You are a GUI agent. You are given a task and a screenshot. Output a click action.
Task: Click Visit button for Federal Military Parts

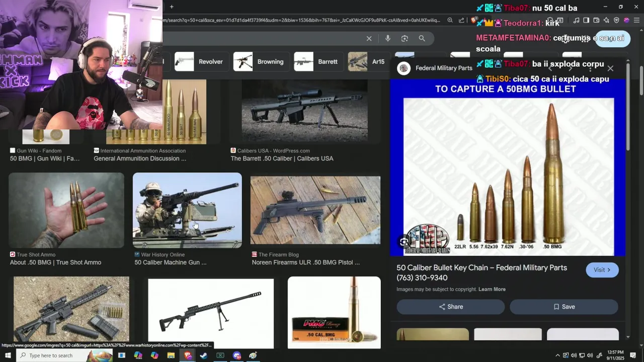tap(602, 270)
